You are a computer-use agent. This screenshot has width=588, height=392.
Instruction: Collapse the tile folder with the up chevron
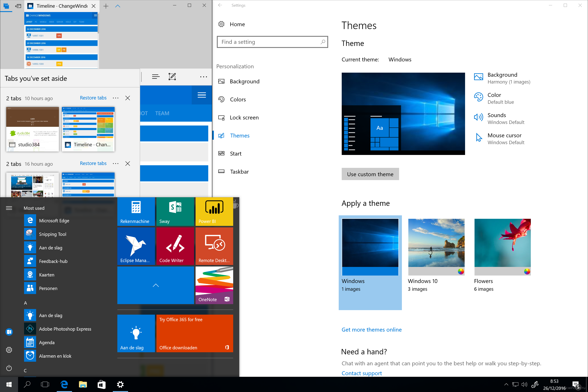tap(156, 285)
